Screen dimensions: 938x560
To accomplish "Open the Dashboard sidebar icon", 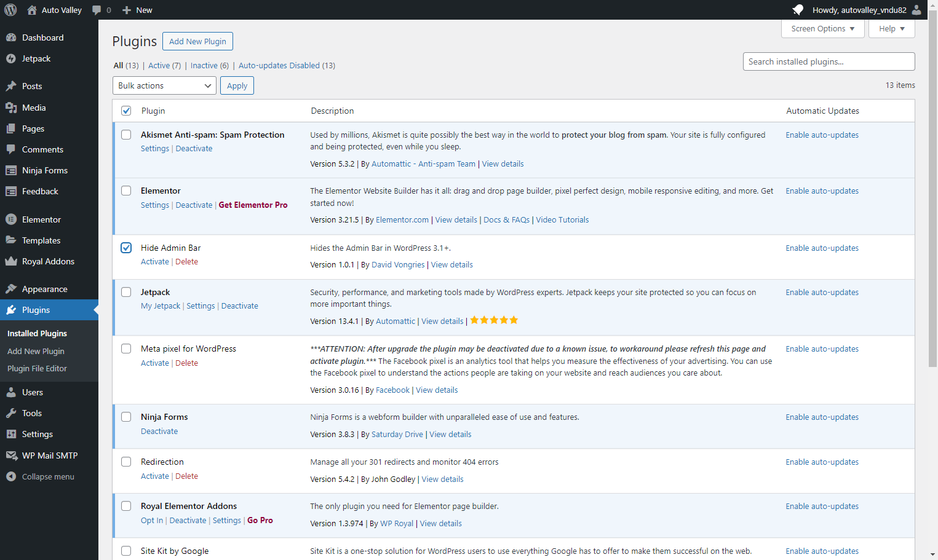I will 11,37.
